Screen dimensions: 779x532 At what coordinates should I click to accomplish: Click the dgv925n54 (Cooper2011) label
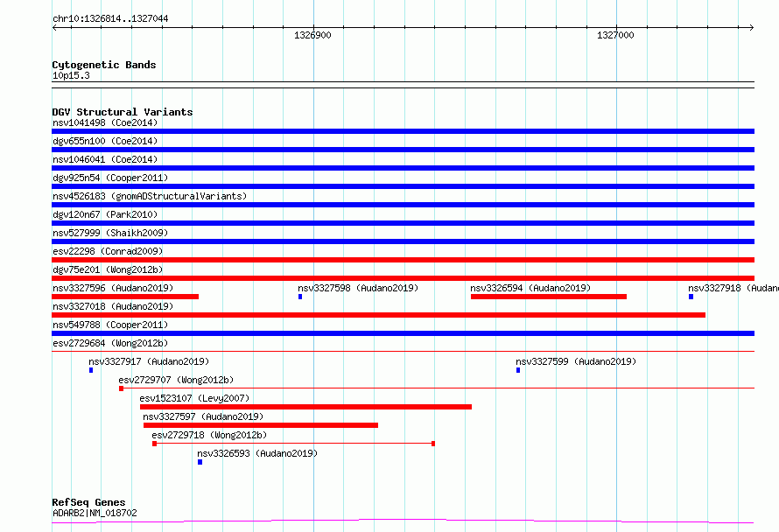pos(110,178)
